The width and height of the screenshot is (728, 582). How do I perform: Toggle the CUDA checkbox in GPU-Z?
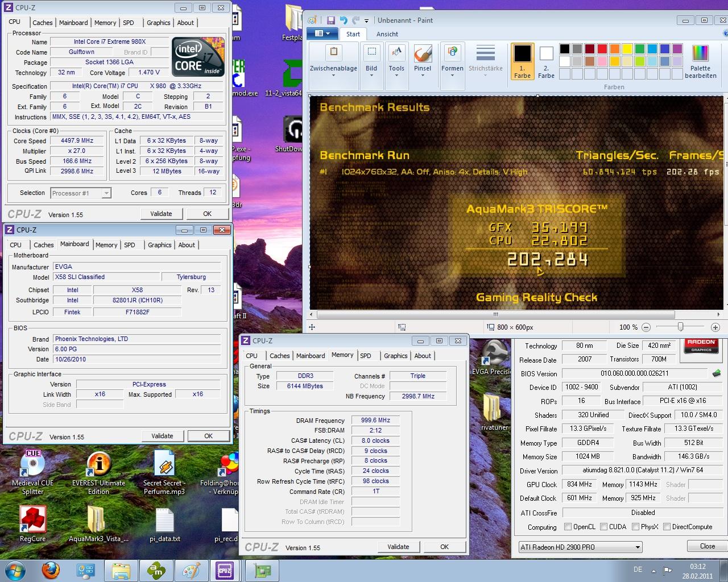(x=603, y=527)
